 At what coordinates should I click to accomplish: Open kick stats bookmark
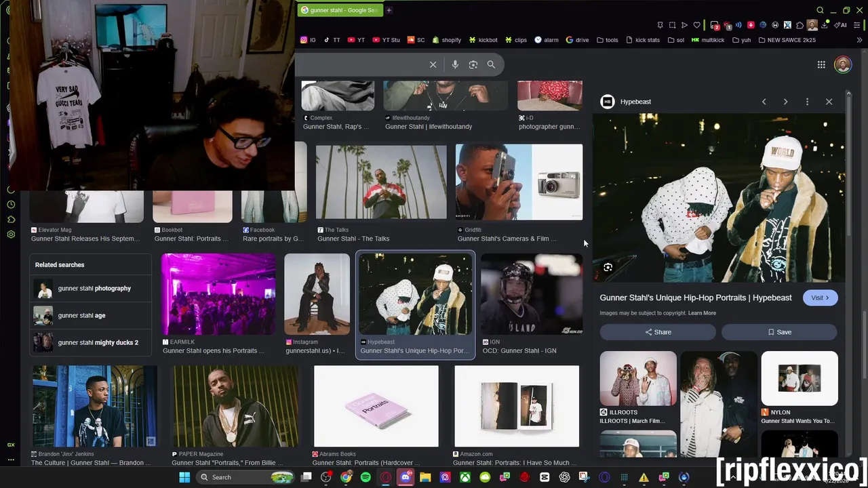[643, 40]
